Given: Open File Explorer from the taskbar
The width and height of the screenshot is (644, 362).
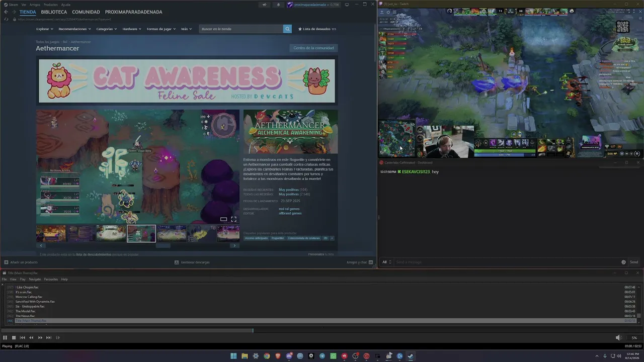Looking at the screenshot, I should point(245,356).
